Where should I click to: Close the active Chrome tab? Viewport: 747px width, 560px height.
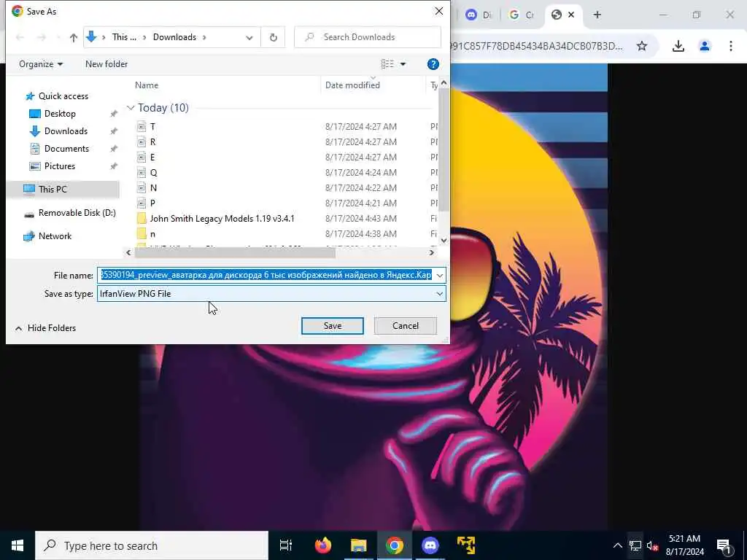pos(571,15)
